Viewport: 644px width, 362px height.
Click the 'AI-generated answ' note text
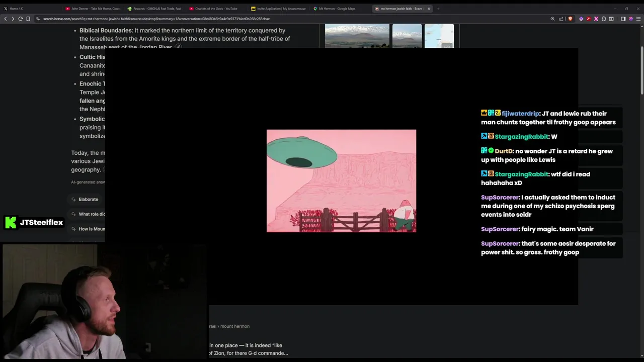(x=88, y=182)
